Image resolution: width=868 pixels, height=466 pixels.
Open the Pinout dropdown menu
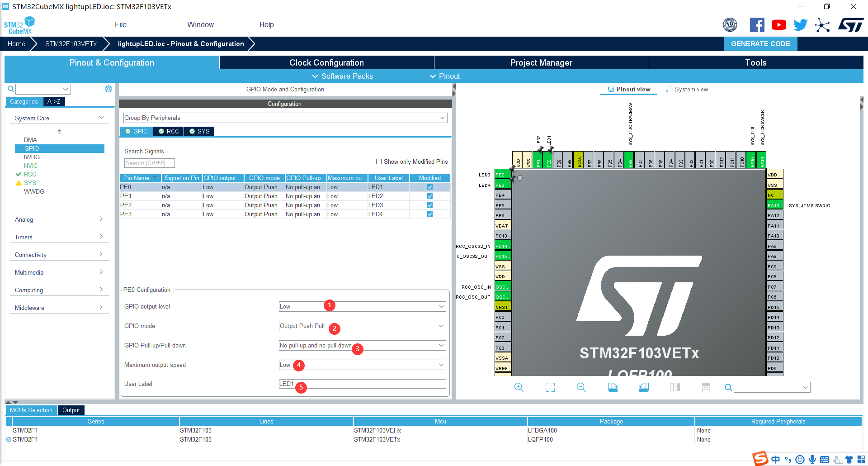pyautogui.click(x=445, y=76)
